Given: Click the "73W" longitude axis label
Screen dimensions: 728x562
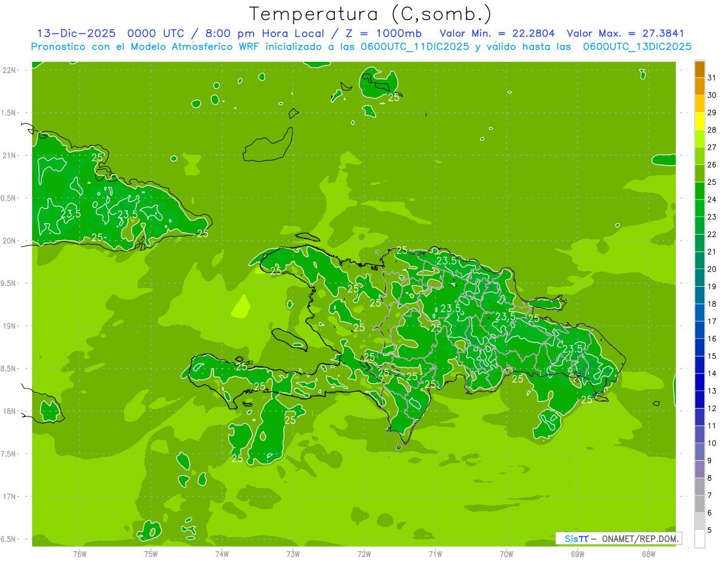Looking at the screenshot, I should [293, 554].
